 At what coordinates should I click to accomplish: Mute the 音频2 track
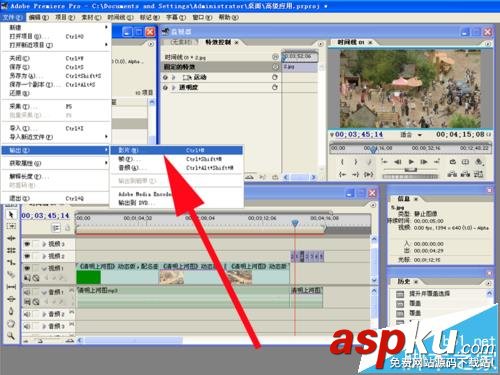pyautogui.click(x=27, y=314)
